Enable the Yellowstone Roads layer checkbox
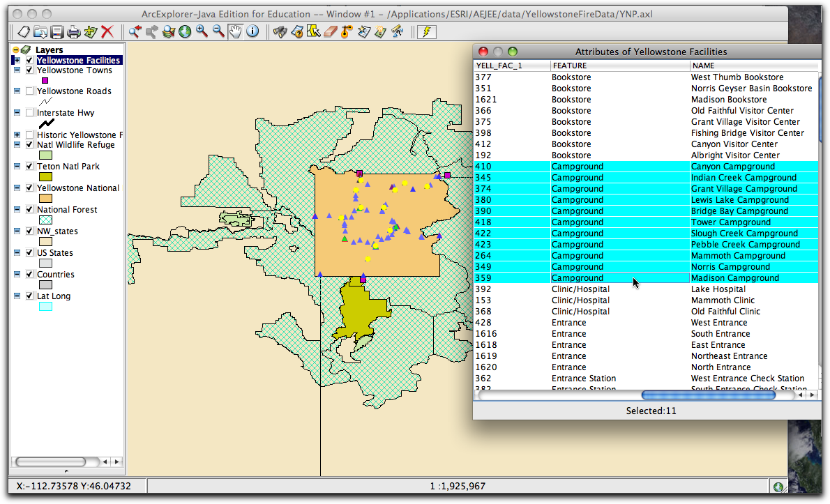This screenshot has height=504, width=830. tap(29, 91)
